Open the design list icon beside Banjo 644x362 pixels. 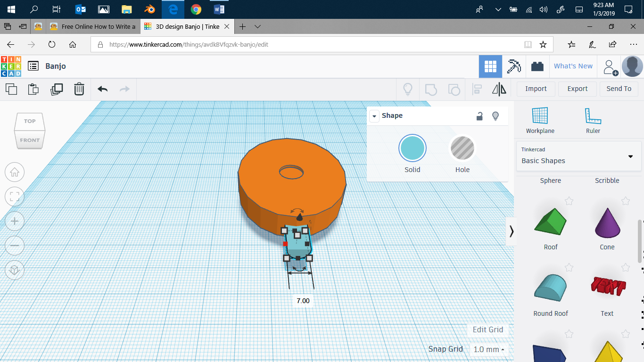coord(33,66)
